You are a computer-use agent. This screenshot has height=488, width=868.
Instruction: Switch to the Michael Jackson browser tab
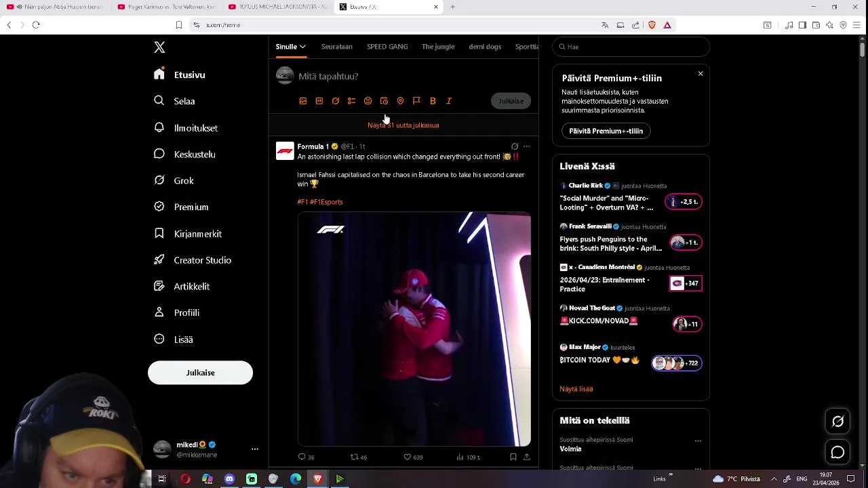pyautogui.click(x=278, y=7)
